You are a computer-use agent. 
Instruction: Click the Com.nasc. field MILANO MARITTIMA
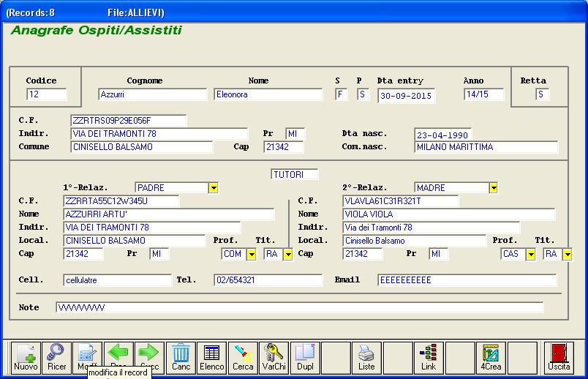pyautogui.click(x=486, y=147)
